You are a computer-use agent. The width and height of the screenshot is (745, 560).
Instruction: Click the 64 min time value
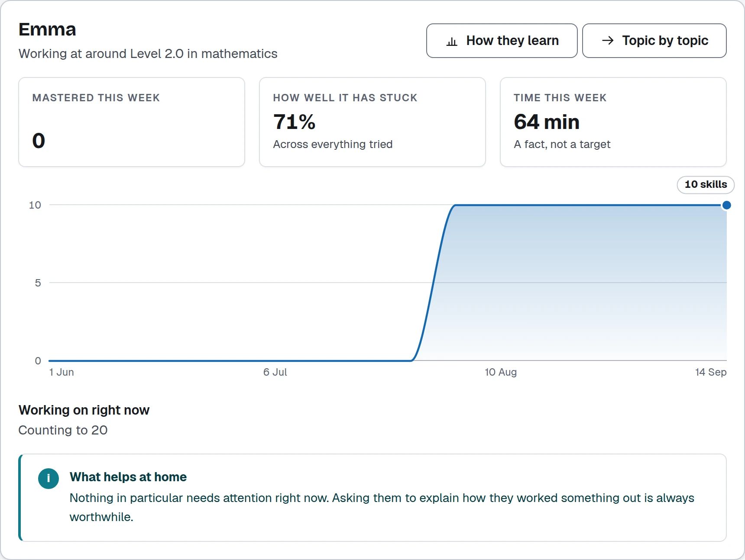pyautogui.click(x=547, y=122)
